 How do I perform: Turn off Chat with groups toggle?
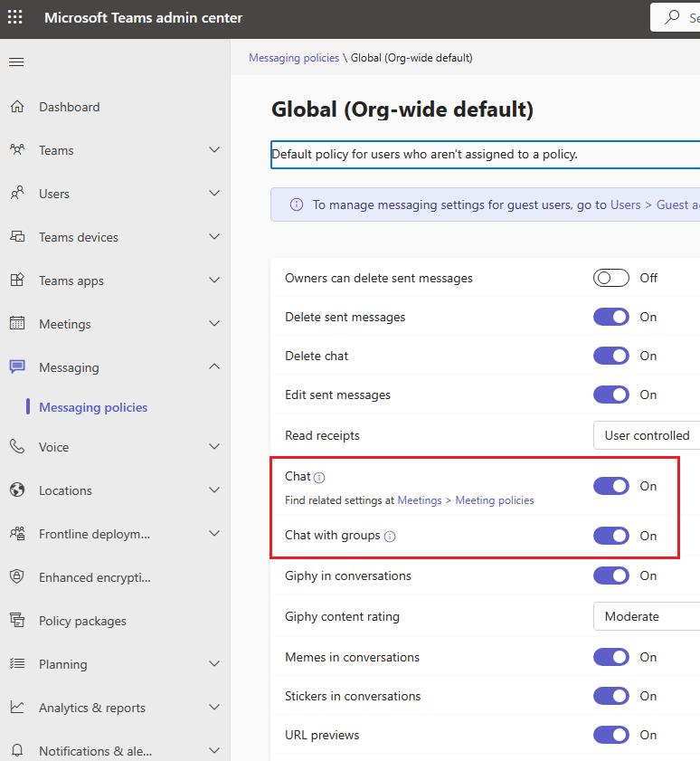point(611,536)
